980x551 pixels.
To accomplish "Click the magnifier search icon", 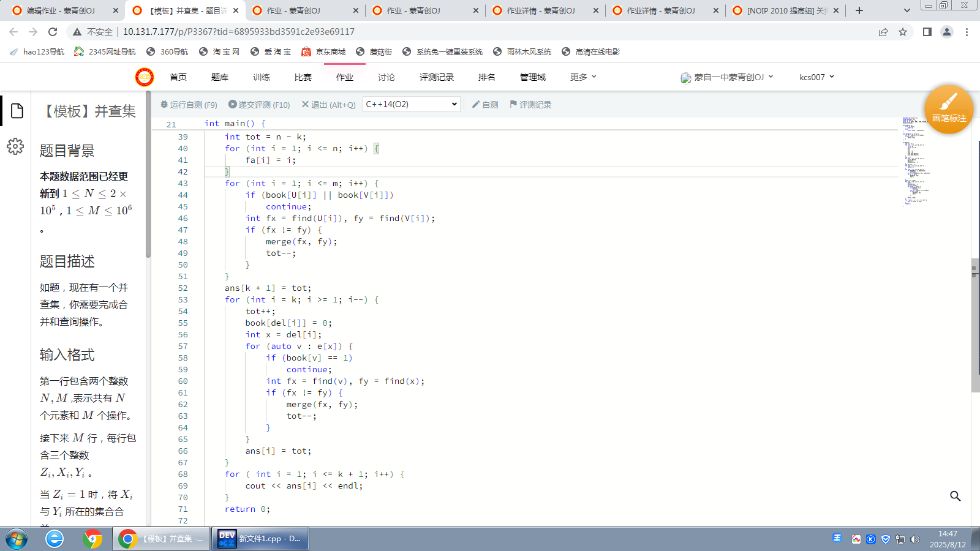I will pyautogui.click(x=955, y=496).
